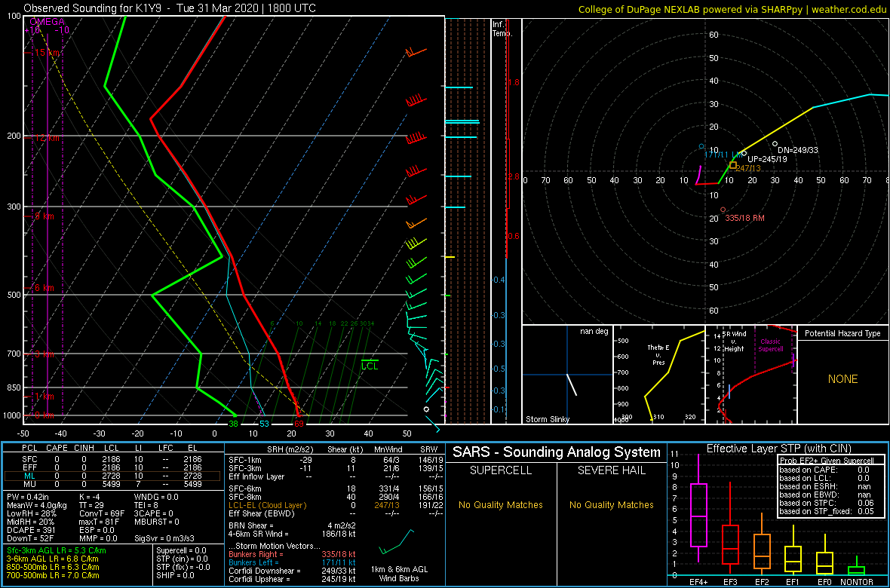This screenshot has height=588, width=890.
Task: Click the Sfc-3km AGL LR lapse rate
Action: click(57, 550)
